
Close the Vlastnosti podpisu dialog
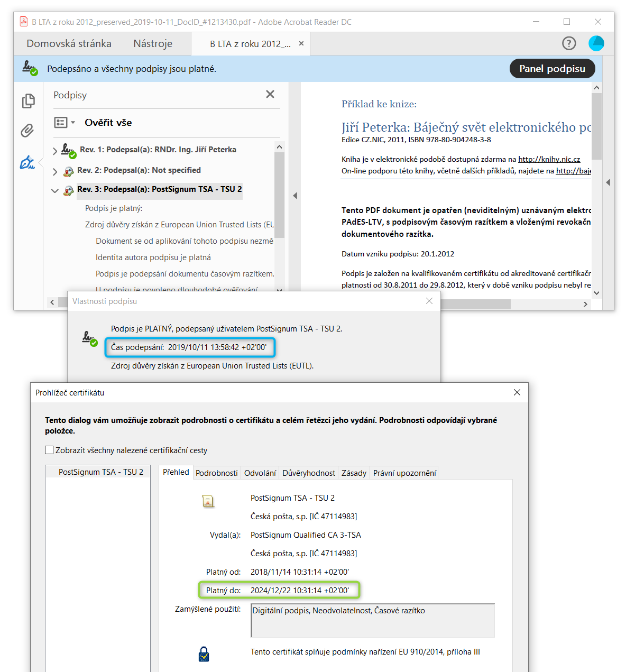pos(429,301)
